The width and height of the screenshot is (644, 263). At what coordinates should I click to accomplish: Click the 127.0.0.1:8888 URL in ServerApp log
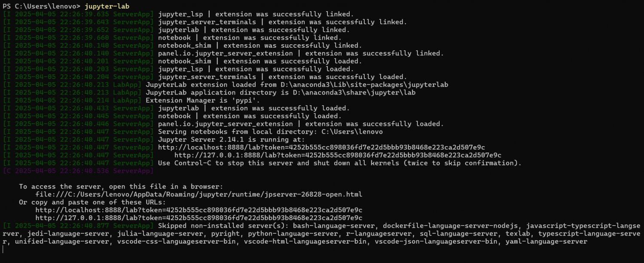338,155
